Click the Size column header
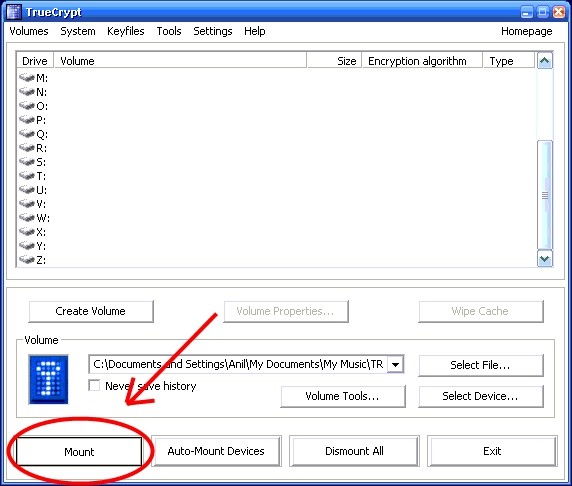The height and width of the screenshot is (486, 572). click(x=335, y=61)
